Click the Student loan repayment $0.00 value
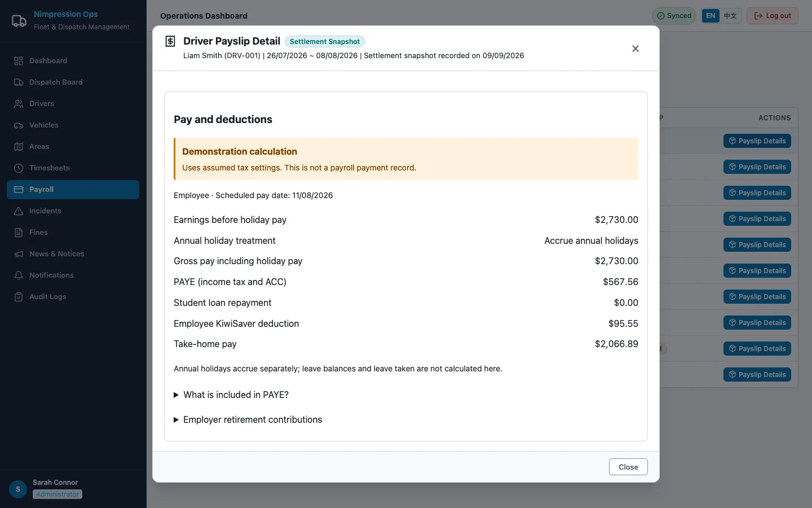 coord(626,303)
